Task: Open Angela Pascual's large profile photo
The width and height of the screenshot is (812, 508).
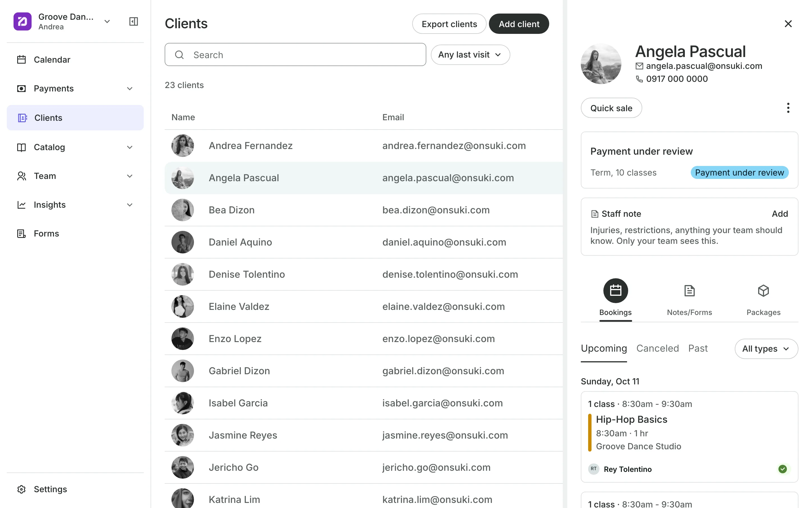Action: [601, 64]
